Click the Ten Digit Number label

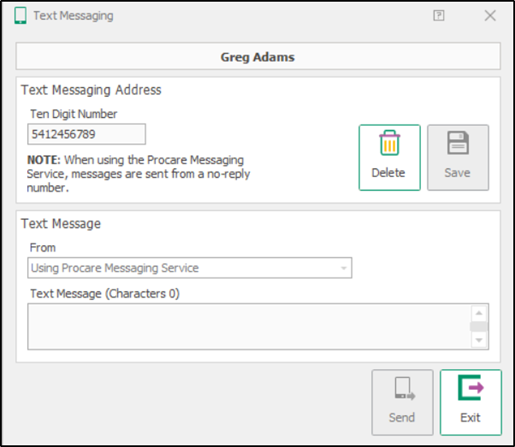74,114
